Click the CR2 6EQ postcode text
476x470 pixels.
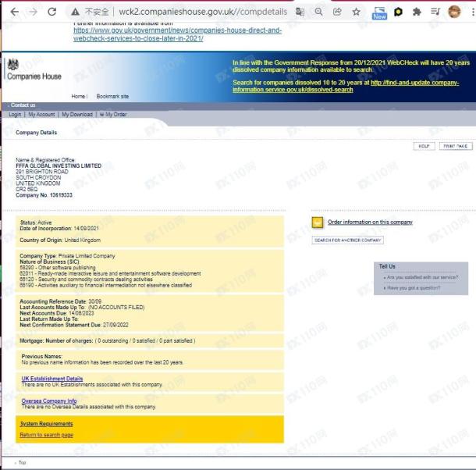[x=27, y=189]
